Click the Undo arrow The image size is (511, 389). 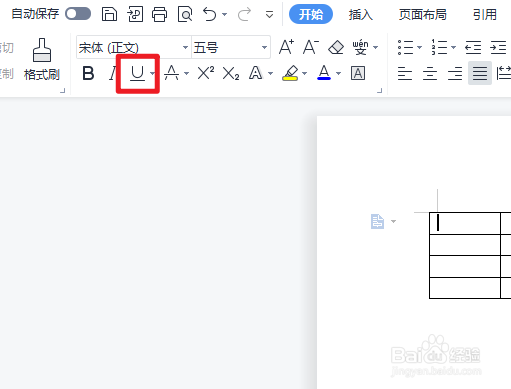point(209,14)
